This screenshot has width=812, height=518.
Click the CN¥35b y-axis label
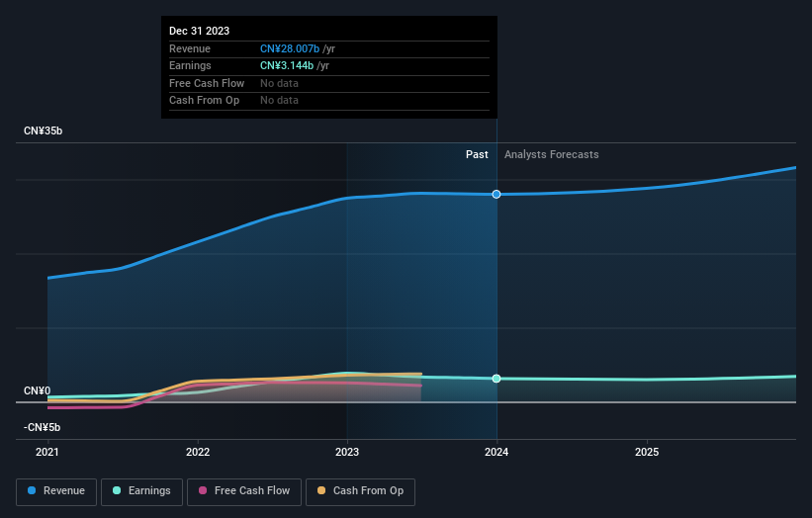(43, 130)
